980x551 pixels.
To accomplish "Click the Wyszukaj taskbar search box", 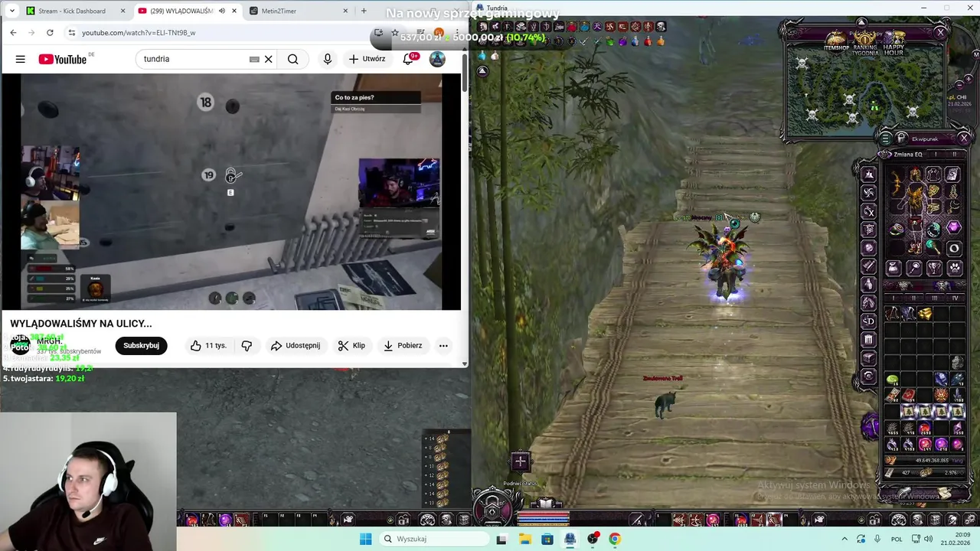I will [435, 539].
